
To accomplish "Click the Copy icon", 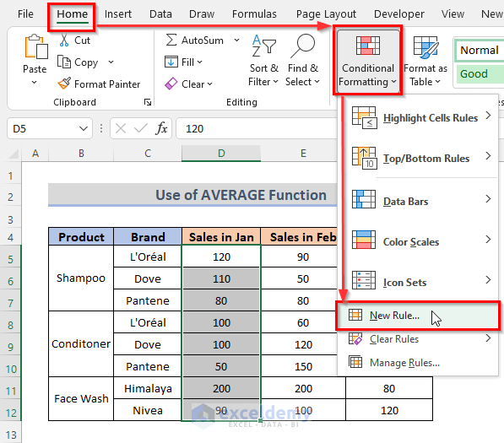I will point(64,62).
